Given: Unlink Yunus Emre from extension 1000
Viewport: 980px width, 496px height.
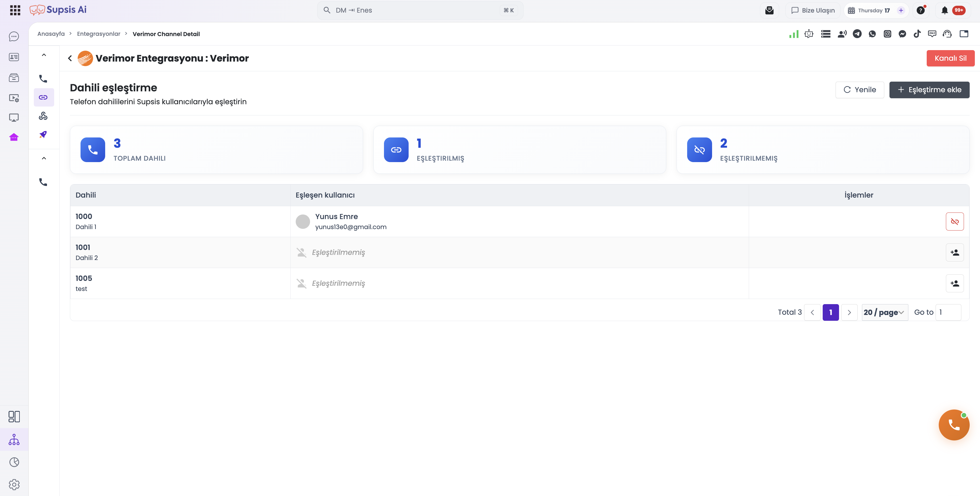Looking at the screenshot, I should (x=955, y=222).
